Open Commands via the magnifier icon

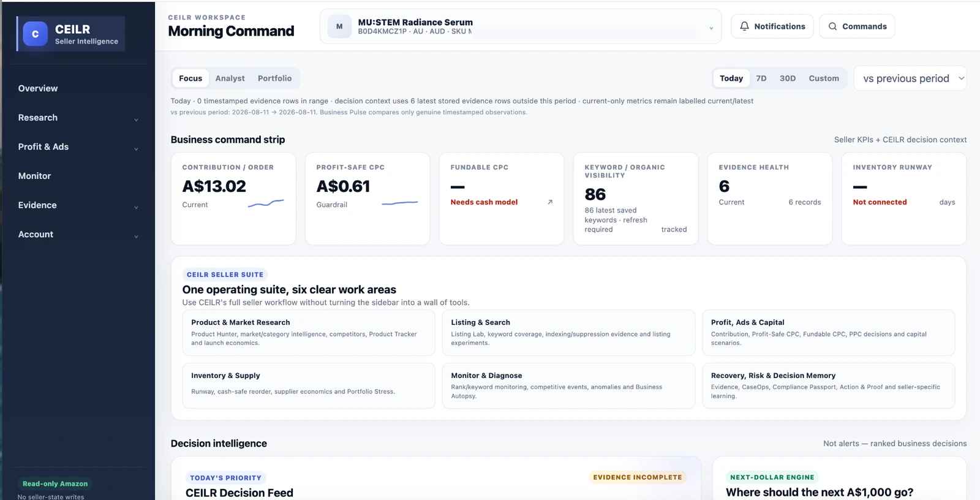[x=832, y=26]
